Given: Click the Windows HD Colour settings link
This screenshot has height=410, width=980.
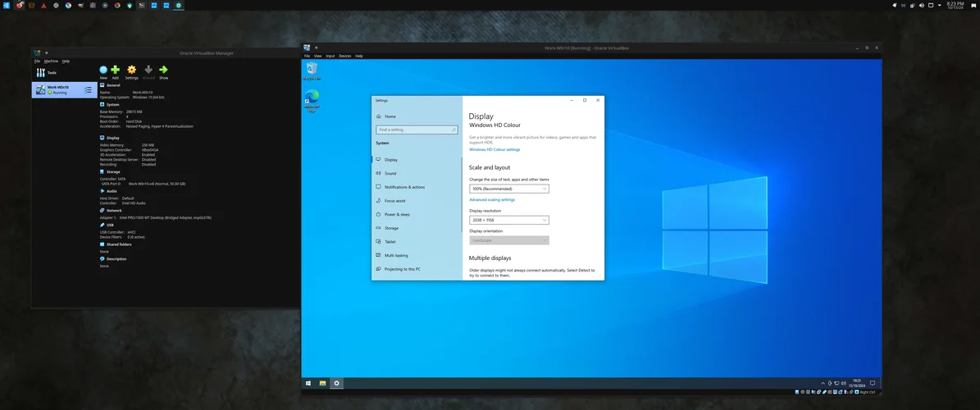Looking at the screenshot, I should click(495, 149).
